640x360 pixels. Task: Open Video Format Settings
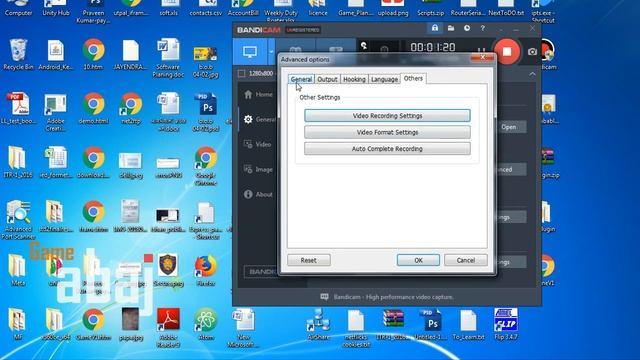[x=387, y=132]
